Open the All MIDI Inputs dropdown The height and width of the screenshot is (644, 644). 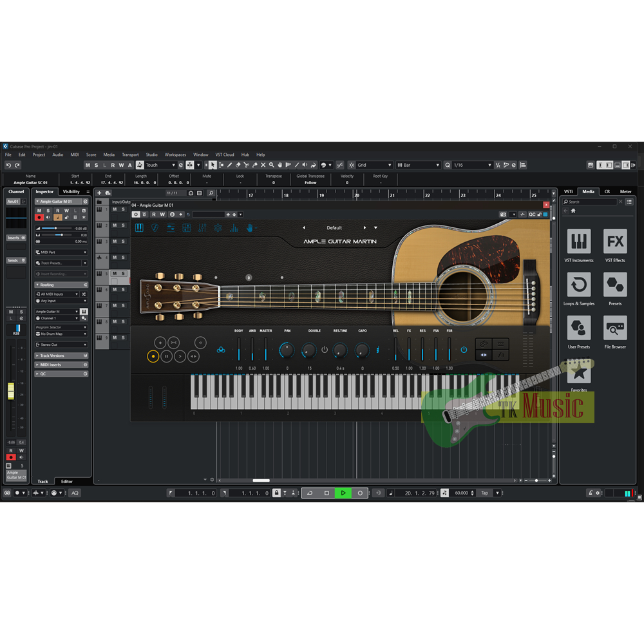point(57,294)
